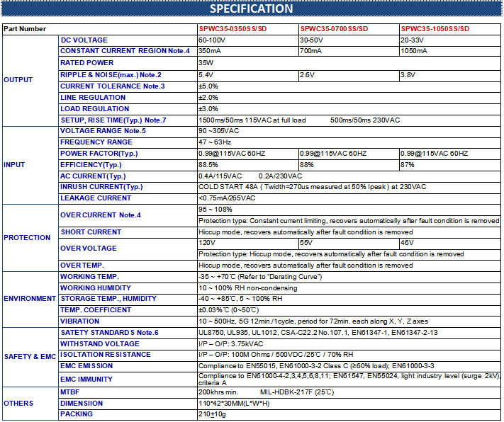
Task: Select the 88.5% efficiency value
Action: (x=208, y=164)
